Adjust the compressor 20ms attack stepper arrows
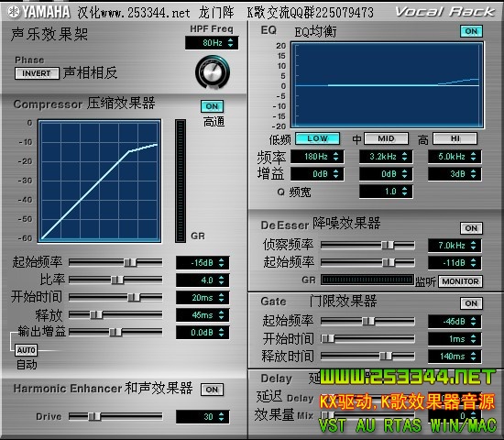 coord(221,298)
